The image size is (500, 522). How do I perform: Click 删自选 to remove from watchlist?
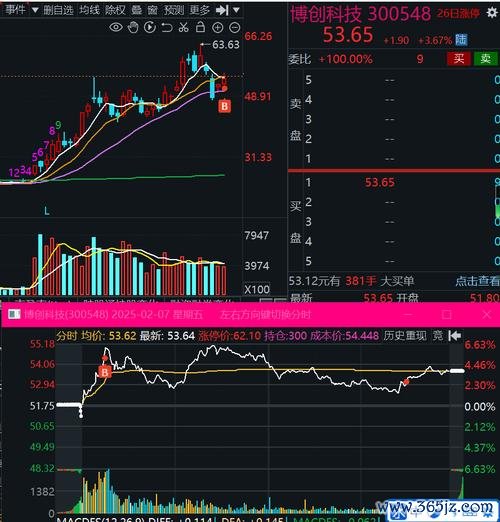[58, 10]
